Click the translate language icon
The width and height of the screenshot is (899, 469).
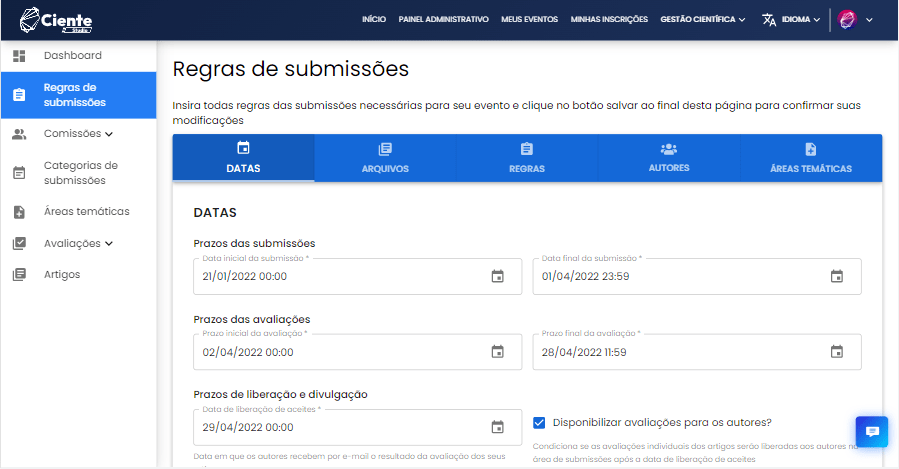point(769,20)
